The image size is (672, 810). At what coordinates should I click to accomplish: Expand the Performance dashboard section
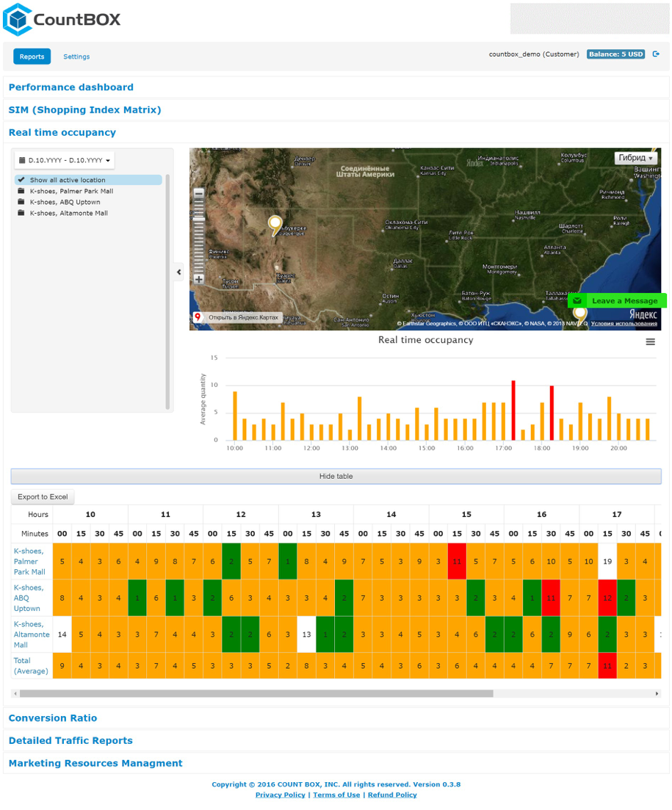point(71,87)
